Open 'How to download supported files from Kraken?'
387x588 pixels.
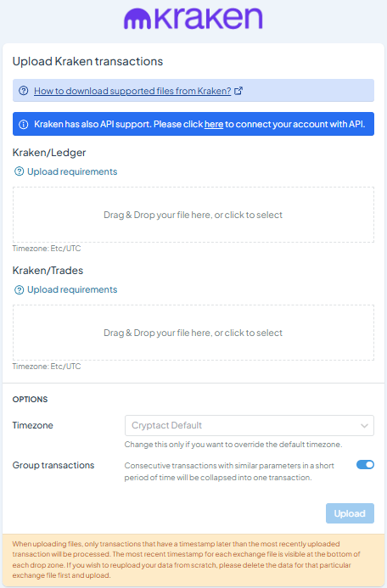[132, 91]
